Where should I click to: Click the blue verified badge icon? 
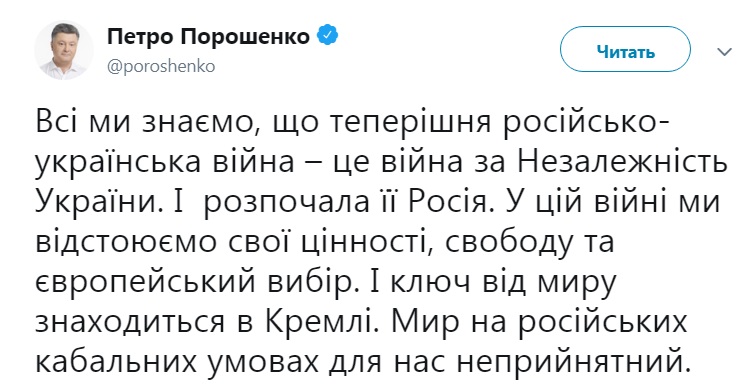pos(327,36)
